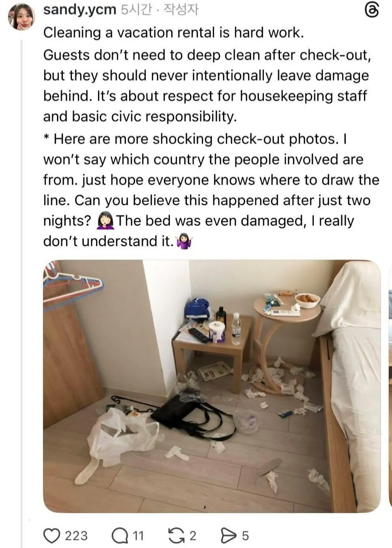Open the Threads logo icon
The image size is (392, 548).
pos(371,10)
